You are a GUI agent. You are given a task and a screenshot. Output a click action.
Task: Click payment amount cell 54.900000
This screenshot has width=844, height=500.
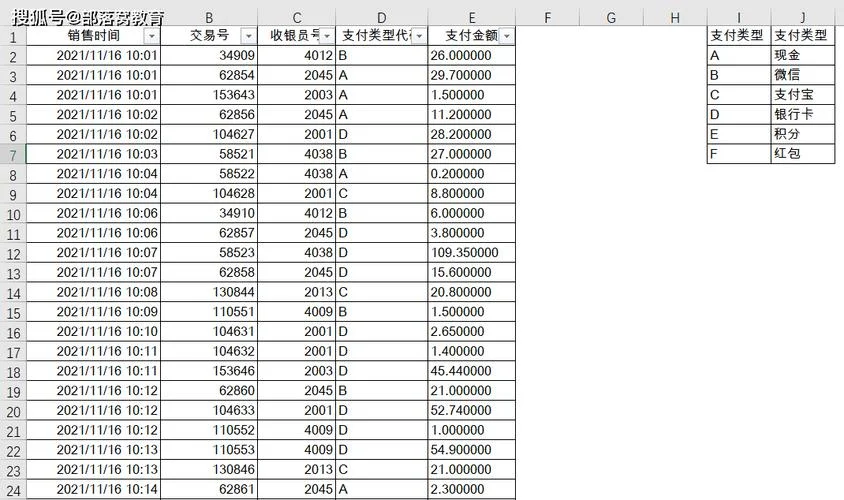point(472,450)
